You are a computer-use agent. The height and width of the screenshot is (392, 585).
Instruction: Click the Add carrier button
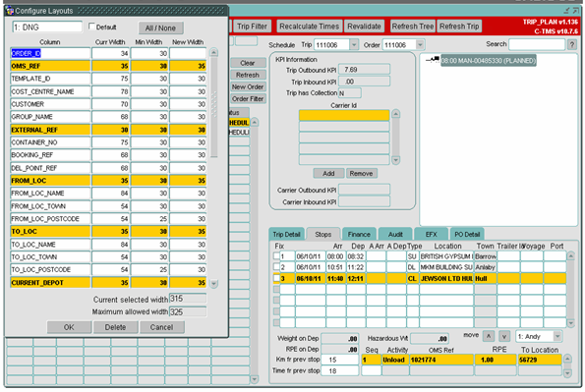[x=328, y=174]
